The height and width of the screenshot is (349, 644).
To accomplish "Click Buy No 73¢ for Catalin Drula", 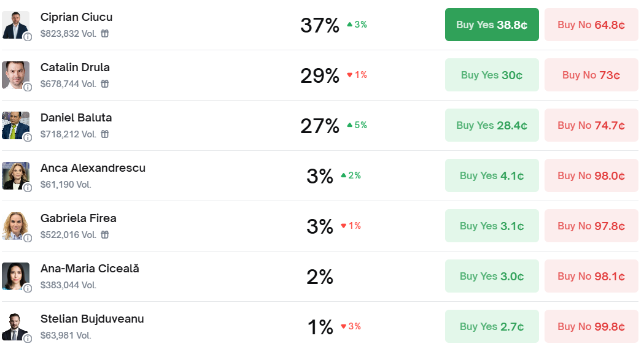I will point(591,75).
